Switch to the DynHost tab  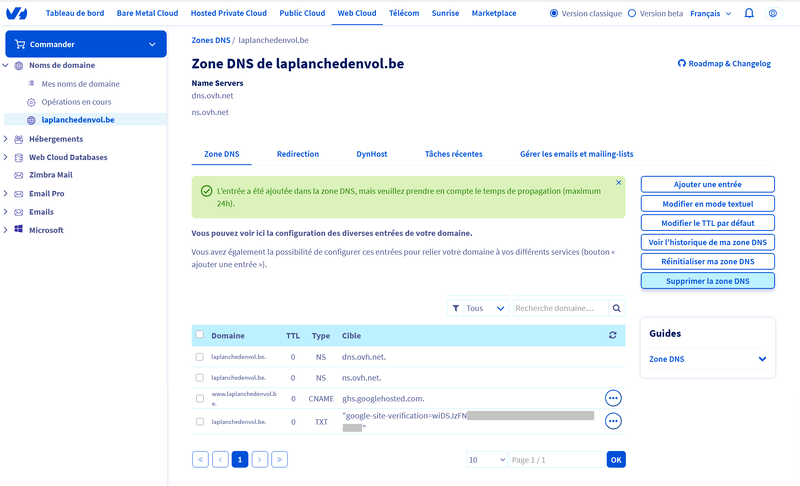click(x=371, y=154)
